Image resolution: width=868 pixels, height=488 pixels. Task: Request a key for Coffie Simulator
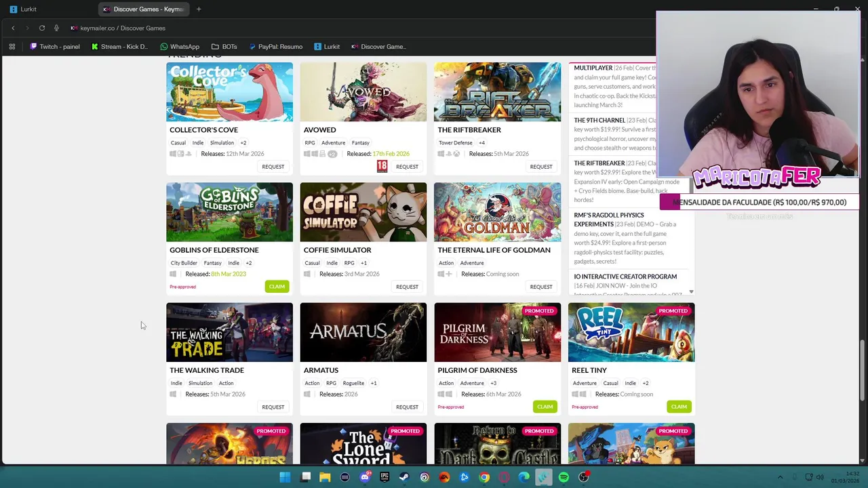pyautogui.click(x=407, y=287)
